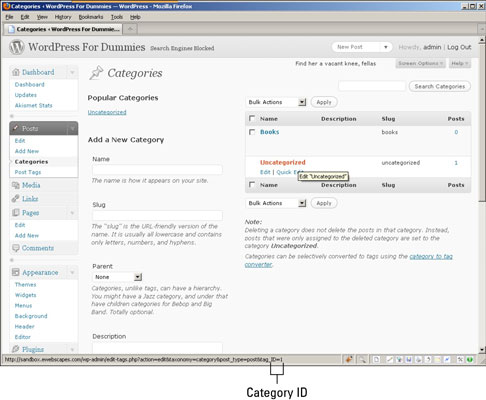The width and height of the screenshot is (486, 400).
Task: Open Akismet Stats in the sidebar
Action: (33, 105)
